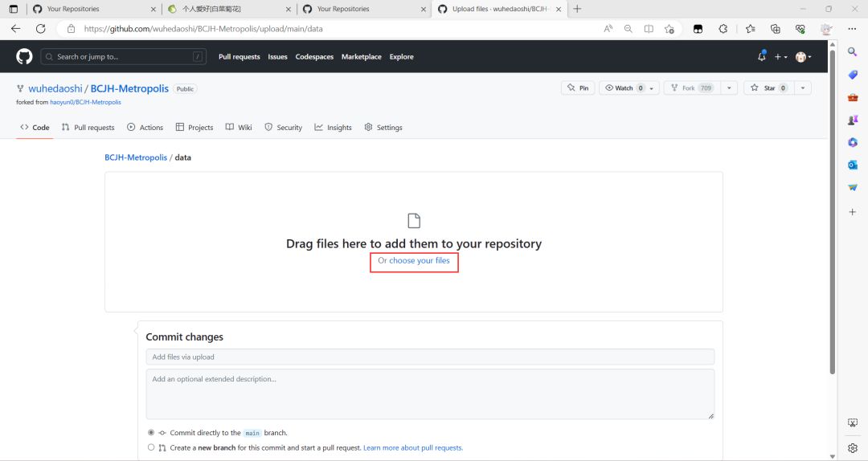Open the Star lists dropdown arrow
868x461 pixels.
pos(803,88)
